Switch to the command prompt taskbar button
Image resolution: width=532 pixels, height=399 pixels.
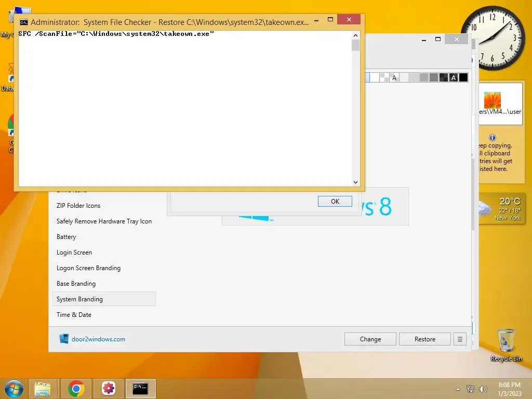tap(140, 389)
